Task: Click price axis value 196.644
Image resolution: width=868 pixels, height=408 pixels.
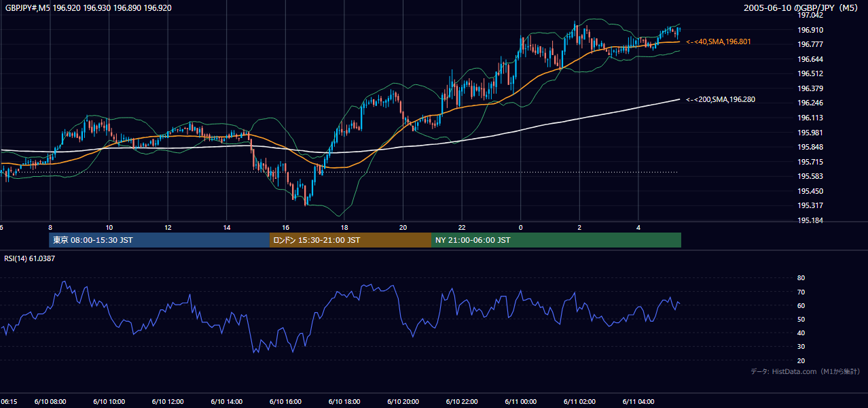Action: click(x=810, y=59)
